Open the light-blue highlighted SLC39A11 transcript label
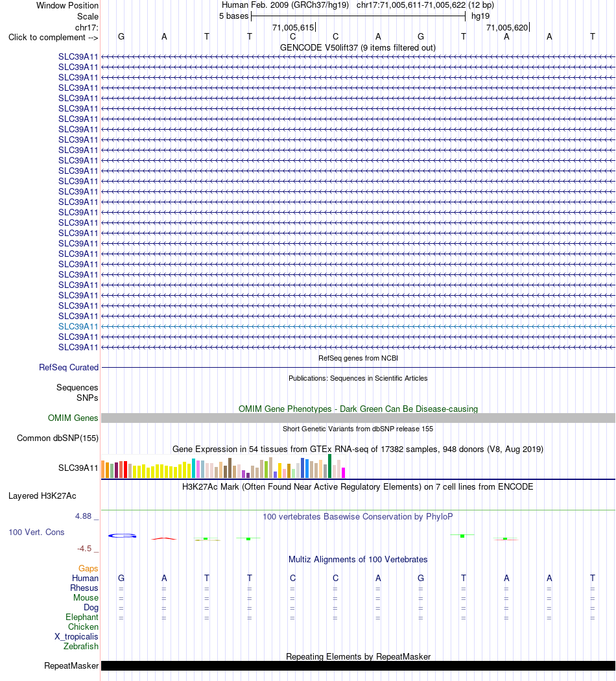The image size is (616, 681). pos(78,327)
